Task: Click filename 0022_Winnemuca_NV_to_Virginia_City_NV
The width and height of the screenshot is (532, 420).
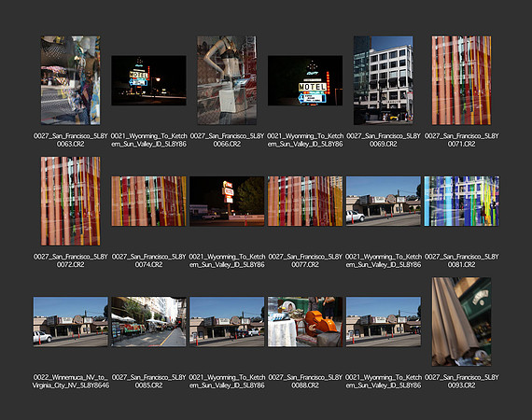Action: (71, 382)
